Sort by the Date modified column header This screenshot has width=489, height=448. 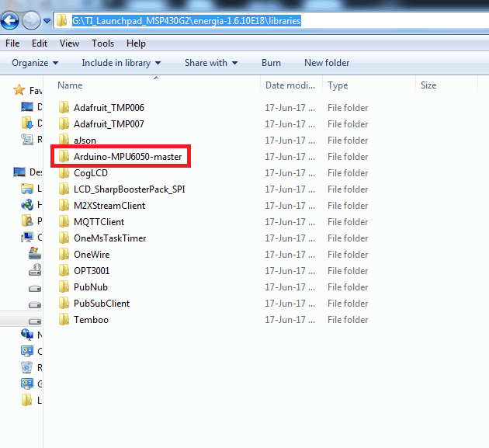pos(290,85)
